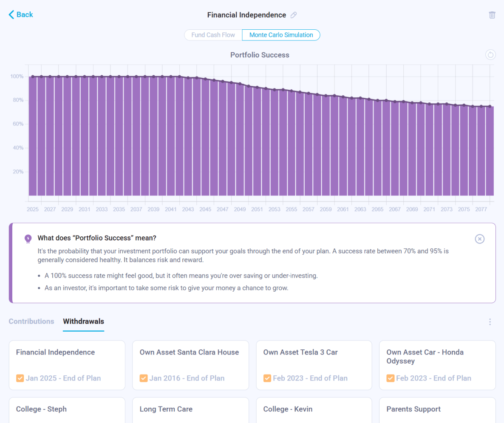Open the College - Steph withdrawal card
This screenshot has height=423, width=504.
[67, 410]
